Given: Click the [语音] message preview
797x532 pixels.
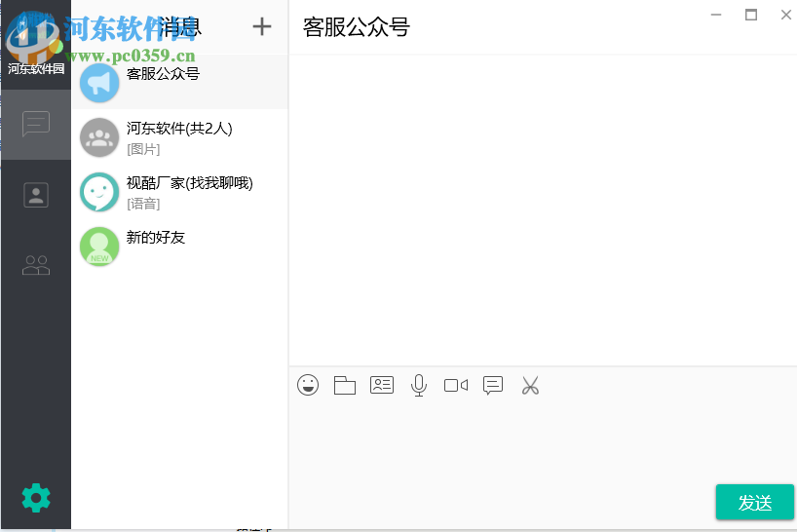Looking at the screenshot, I should 143,204.
